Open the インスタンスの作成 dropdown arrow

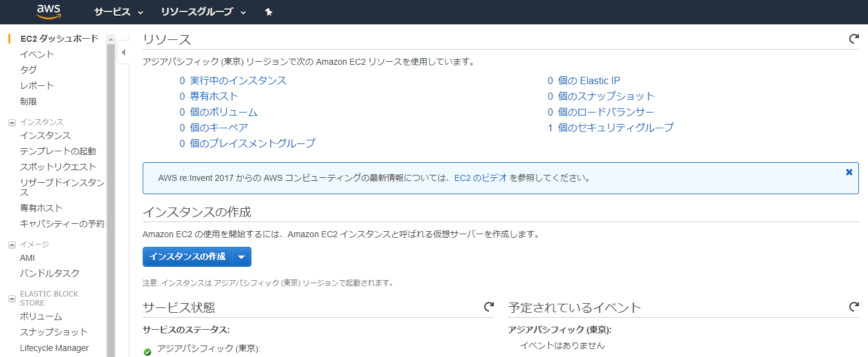(241, 257)
